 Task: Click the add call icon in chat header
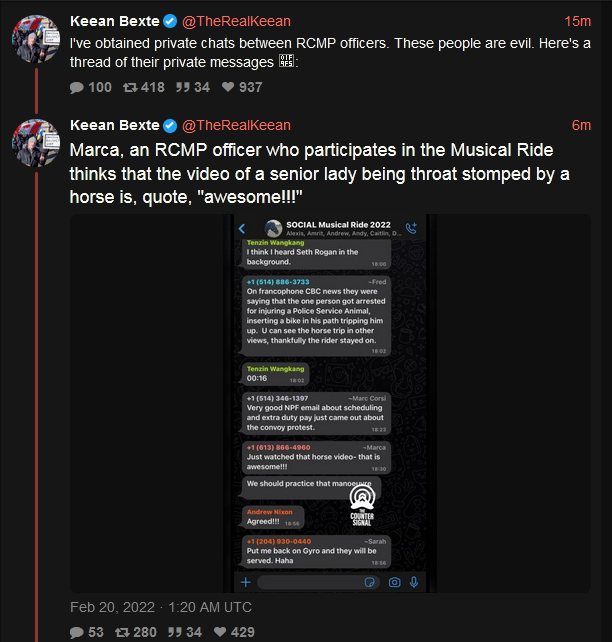pyautogui.click(x=411, y=228)
